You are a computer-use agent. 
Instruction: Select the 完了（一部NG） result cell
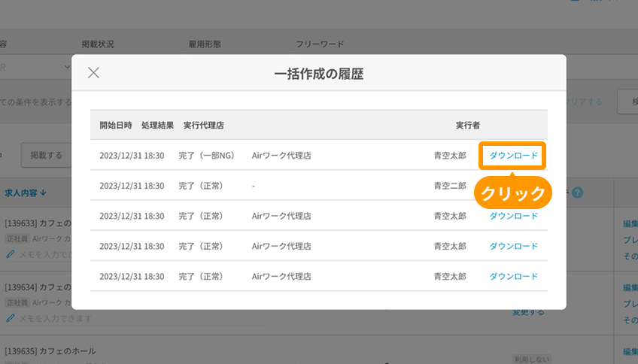coord(206,156)
